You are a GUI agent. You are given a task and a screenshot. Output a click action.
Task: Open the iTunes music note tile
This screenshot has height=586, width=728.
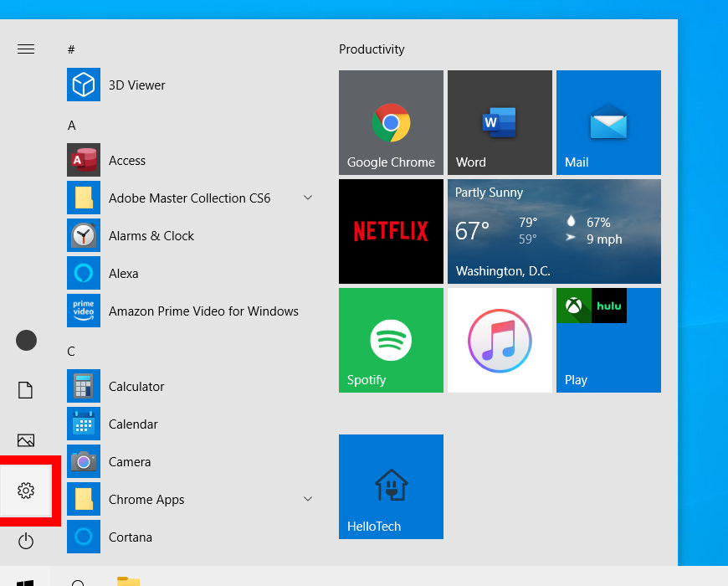(500, 341)
